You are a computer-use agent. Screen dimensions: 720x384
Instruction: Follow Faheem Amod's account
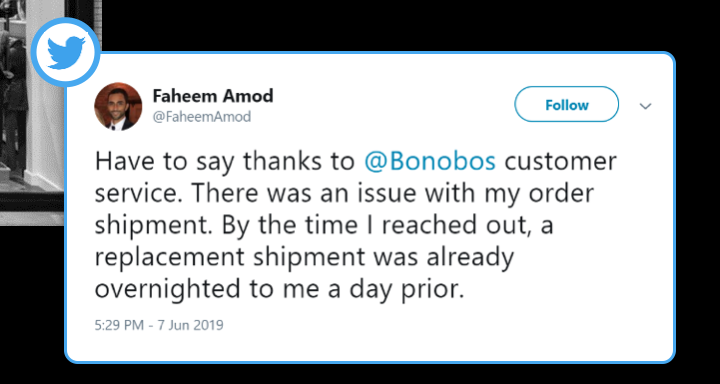tap(566, 104)
